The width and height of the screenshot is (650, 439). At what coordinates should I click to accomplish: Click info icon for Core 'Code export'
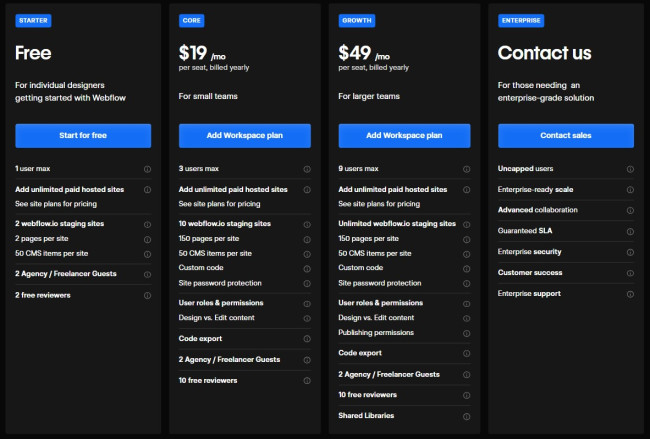307,338
